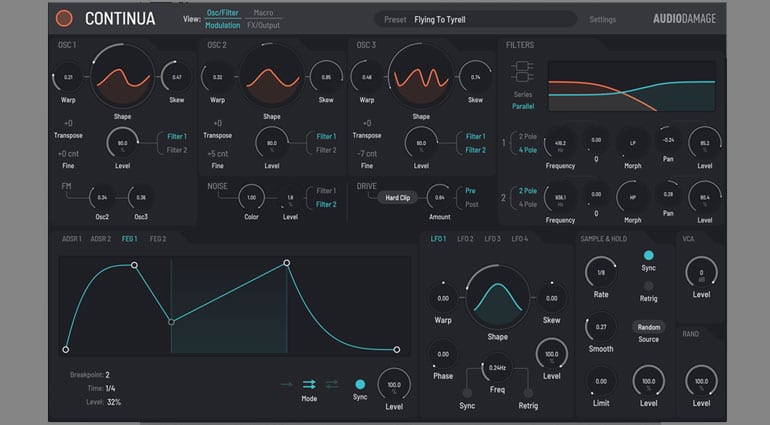Toggle the LFO 1 Sync light

click(x=467, y=393)
